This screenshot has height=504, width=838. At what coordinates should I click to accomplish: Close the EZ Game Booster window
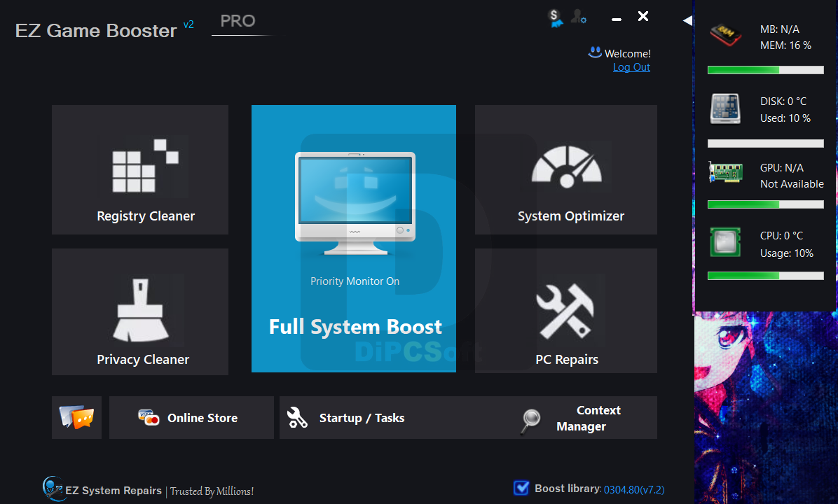643,17
